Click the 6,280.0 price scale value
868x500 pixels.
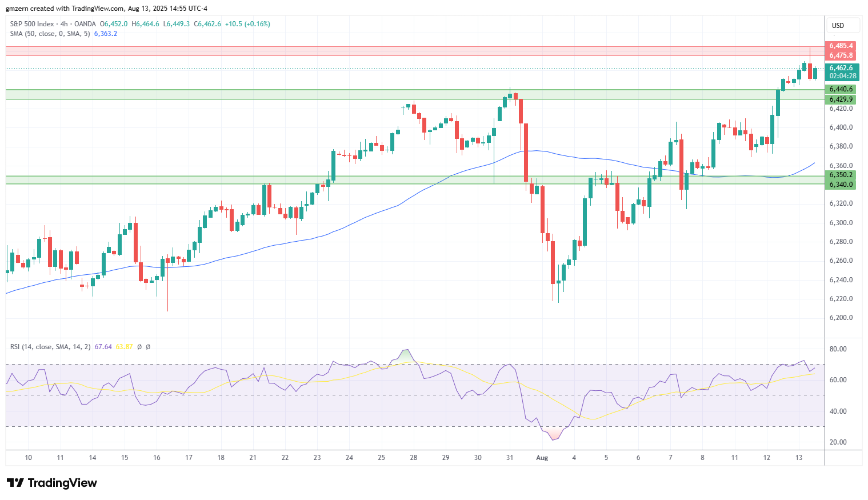coord(841,242)
